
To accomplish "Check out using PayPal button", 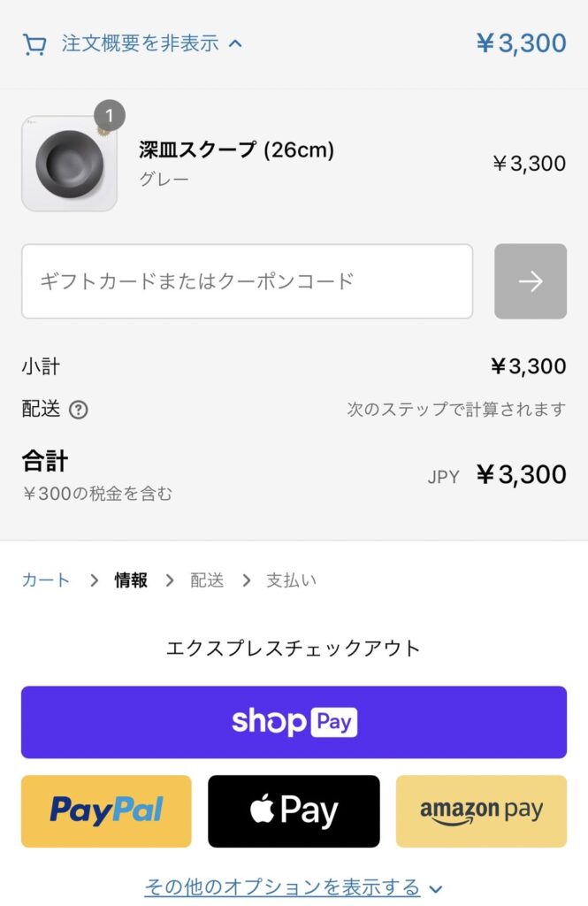I will 106,811.
